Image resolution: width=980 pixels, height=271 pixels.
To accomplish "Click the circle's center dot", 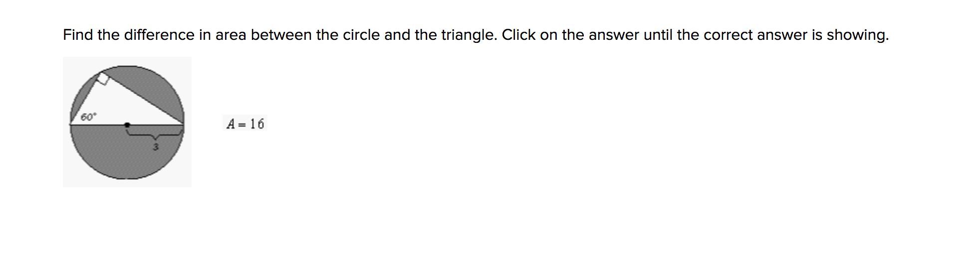I will (x=127, y=125).
